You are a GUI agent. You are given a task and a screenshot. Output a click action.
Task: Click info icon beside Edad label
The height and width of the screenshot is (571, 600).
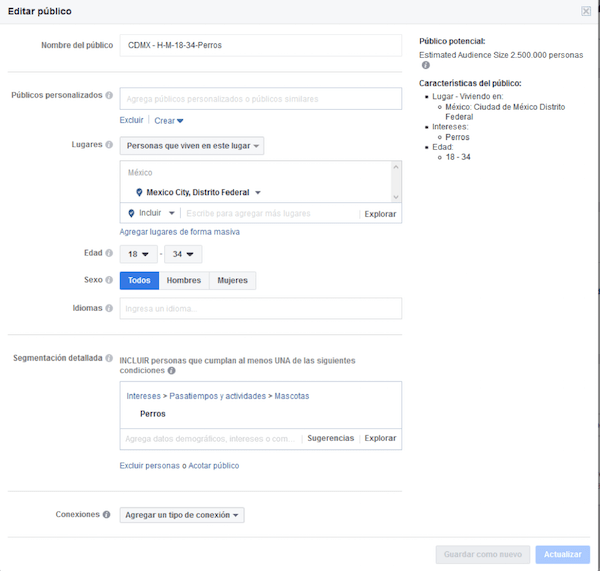109,253
